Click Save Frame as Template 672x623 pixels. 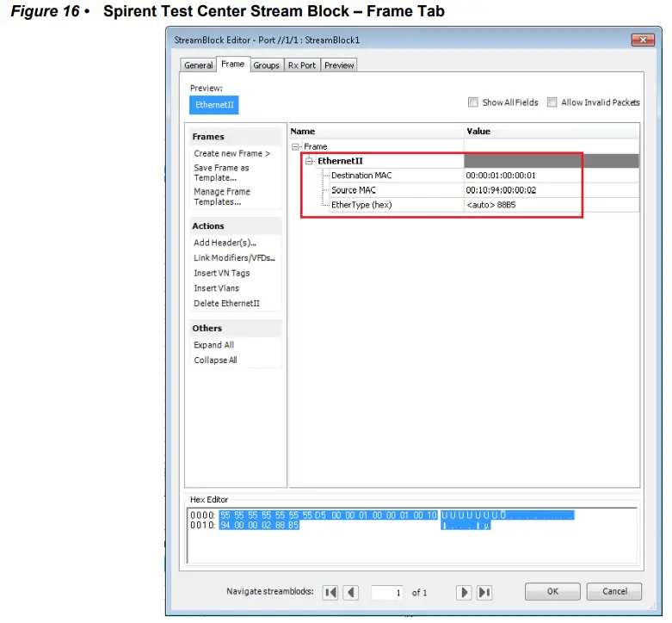tap(221, 173)
